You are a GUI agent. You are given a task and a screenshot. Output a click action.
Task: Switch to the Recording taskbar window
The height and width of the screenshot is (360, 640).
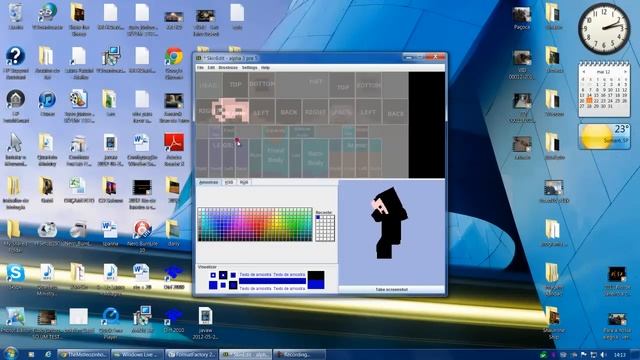click(300, 354)
